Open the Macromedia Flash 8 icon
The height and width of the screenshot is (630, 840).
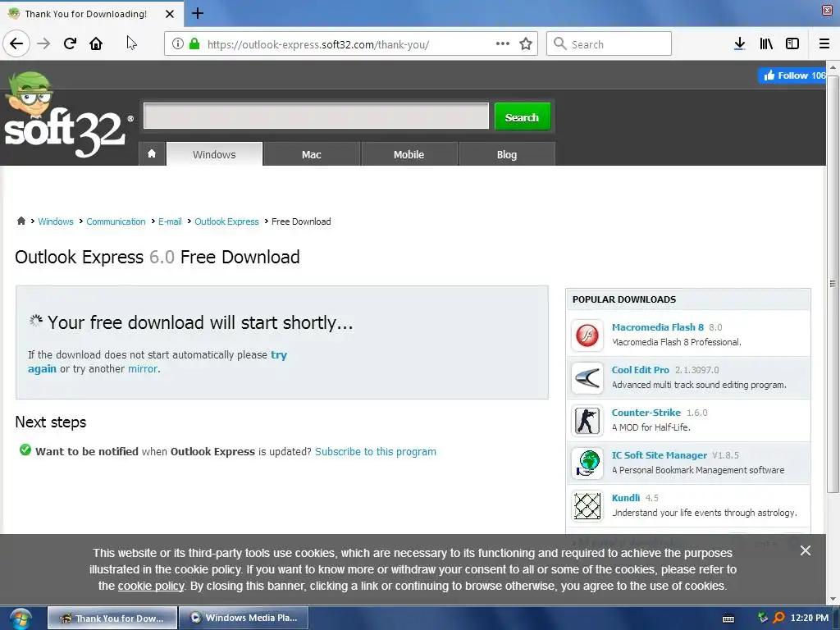587,336
